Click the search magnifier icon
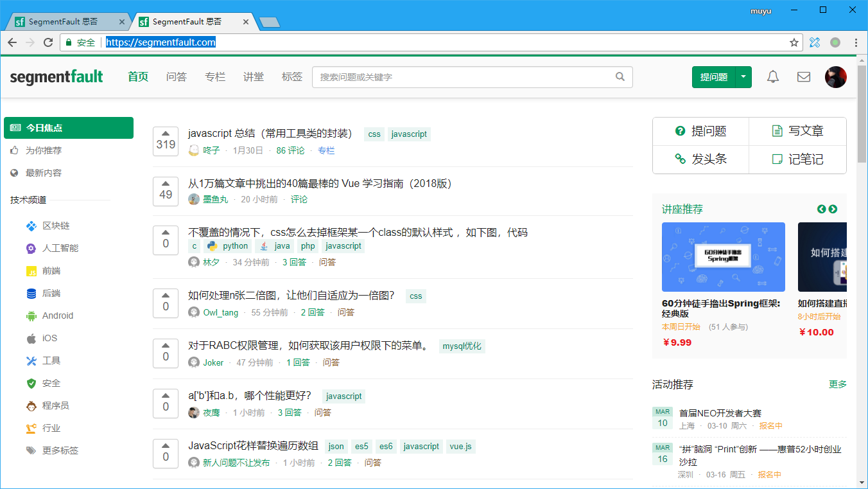 [620, 76]
